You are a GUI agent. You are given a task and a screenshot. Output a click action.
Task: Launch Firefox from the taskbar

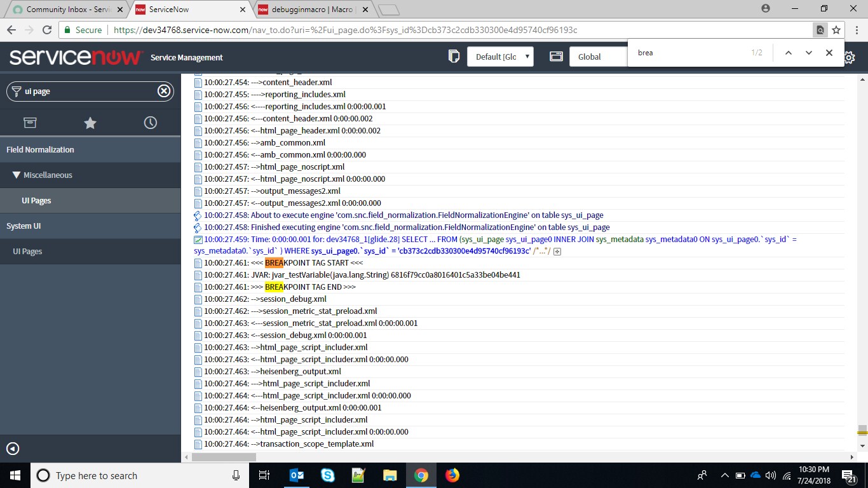(452, 475)
